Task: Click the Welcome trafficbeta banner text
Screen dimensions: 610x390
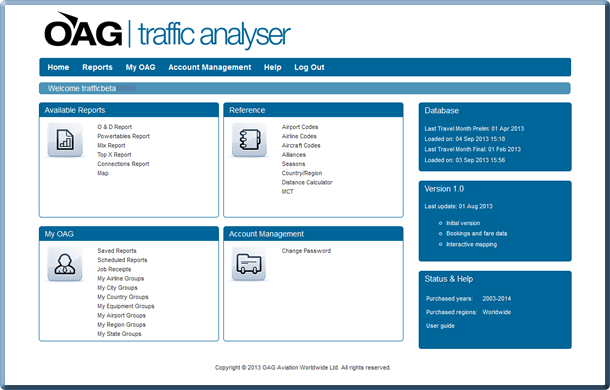Action: 82,88
